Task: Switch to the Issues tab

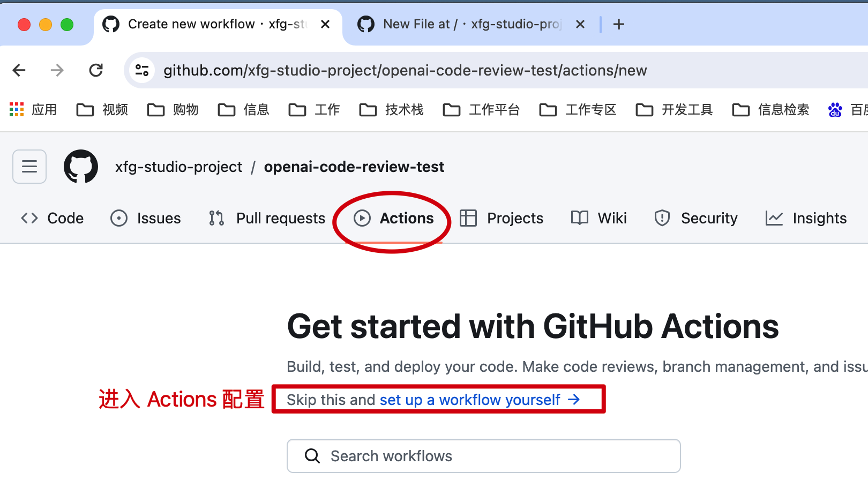Action: [145, 218]
